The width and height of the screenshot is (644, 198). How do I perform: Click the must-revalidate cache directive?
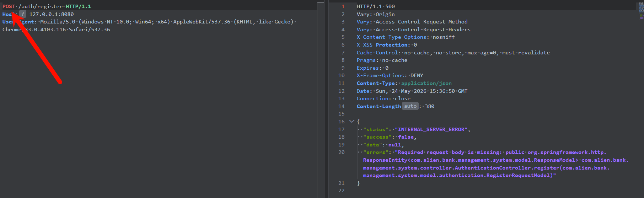click(526, 53)
